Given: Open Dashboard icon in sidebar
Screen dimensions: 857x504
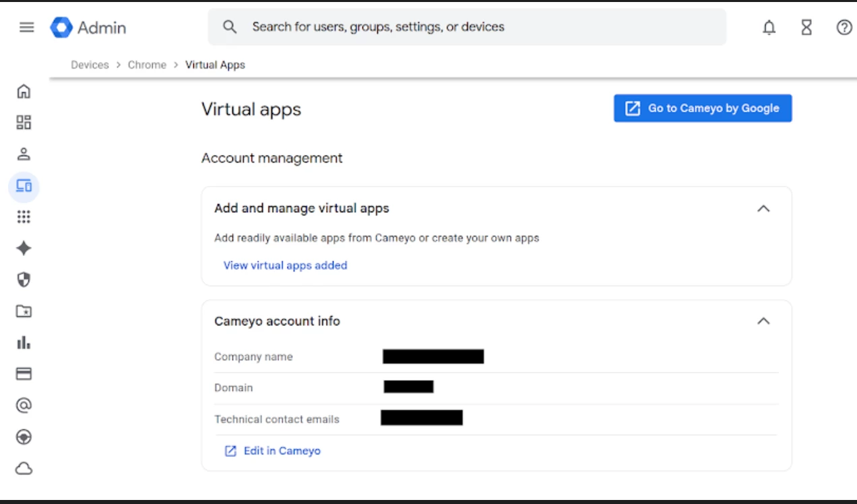Looking at the screenshot, I should (24, 122).
